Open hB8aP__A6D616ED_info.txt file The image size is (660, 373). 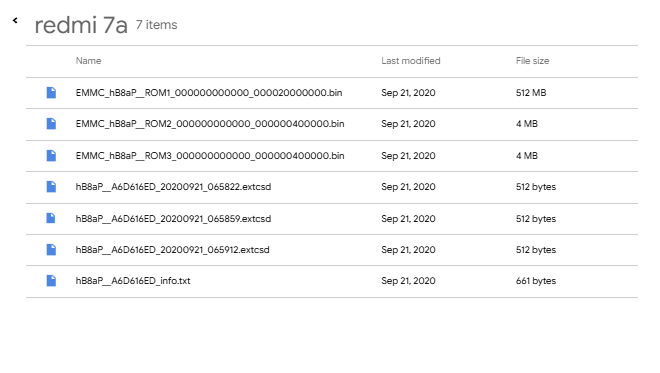pos(133,281)
